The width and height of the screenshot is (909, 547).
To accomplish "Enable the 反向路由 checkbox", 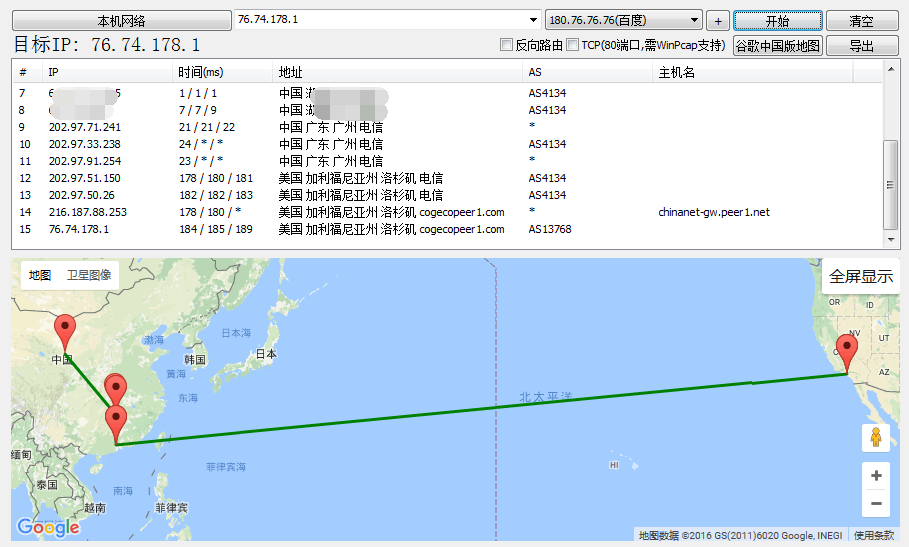I will (x=507, y=45).
